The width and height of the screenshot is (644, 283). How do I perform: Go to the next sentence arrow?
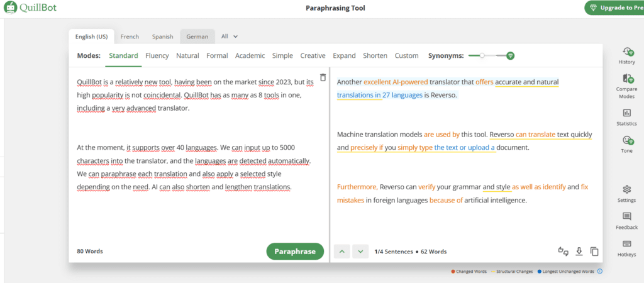point(360,252)
